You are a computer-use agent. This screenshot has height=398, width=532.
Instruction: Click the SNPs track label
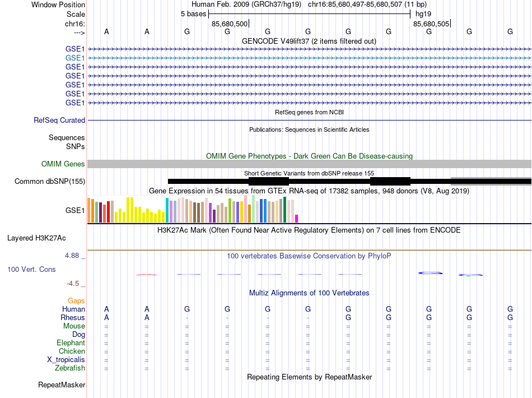click(76, 146)
